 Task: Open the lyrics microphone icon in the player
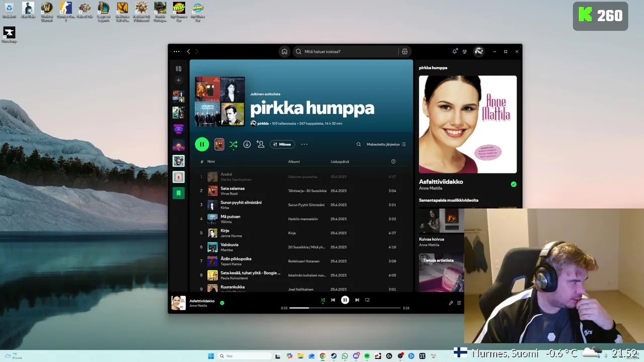click(451, 303)
